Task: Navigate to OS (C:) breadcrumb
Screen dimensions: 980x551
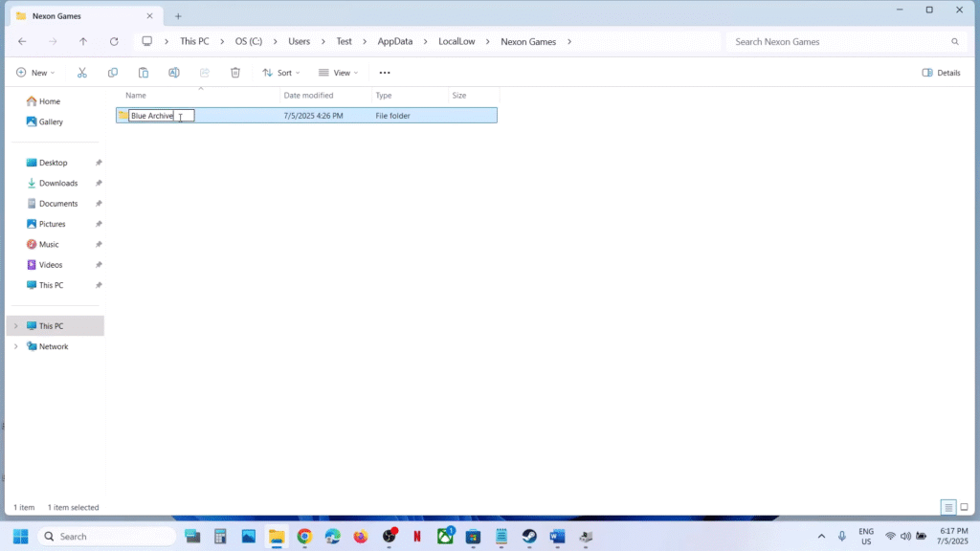Action: click(249, 41)
